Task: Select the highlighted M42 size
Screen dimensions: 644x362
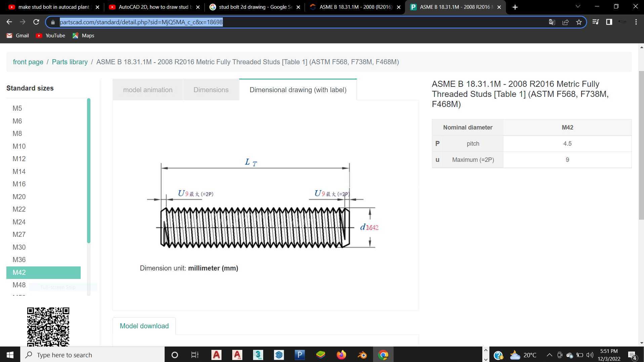Action: pos(43,273)
